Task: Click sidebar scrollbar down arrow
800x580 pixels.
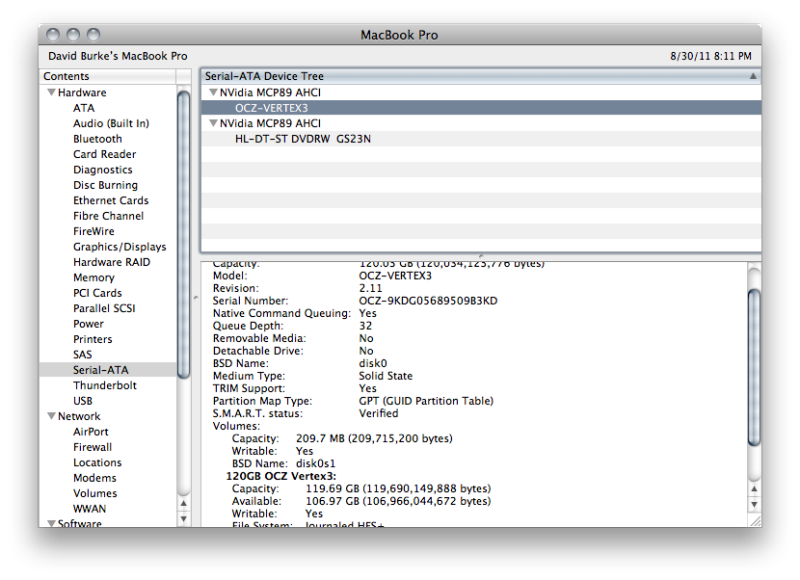Action: (184, 518)
